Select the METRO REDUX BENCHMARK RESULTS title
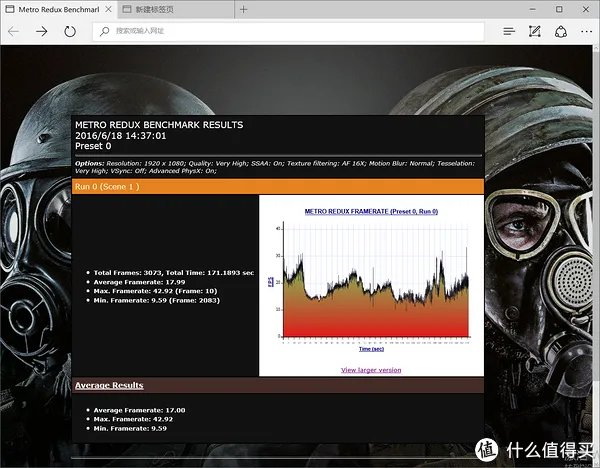Screen dimensions: 600x468 (x=159, y=125)
